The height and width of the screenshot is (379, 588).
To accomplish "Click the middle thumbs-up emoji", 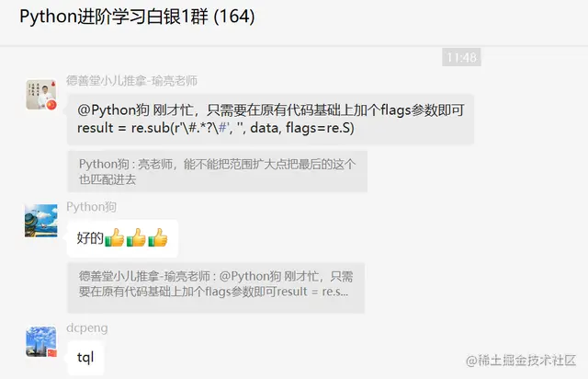I will point(136,237).
